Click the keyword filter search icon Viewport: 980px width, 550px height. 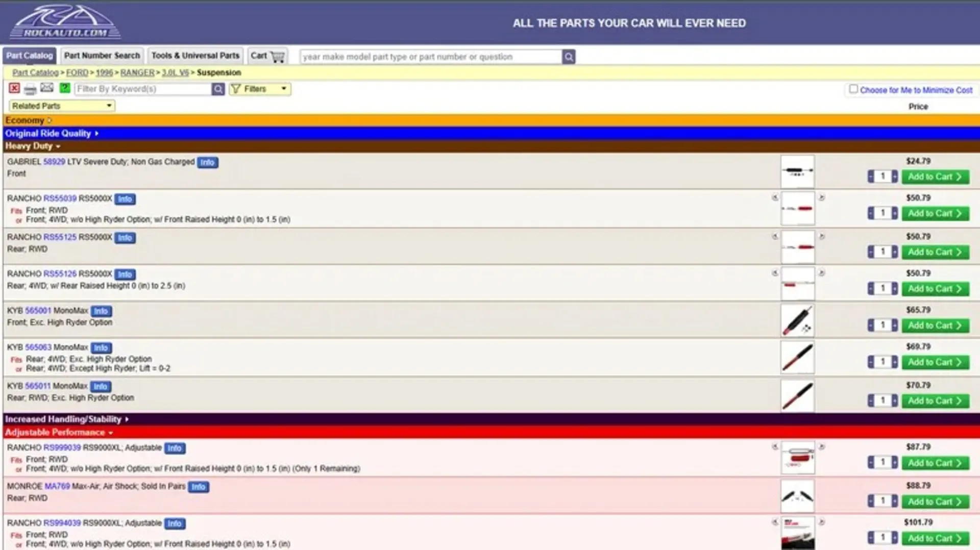[x=218, y=89]
